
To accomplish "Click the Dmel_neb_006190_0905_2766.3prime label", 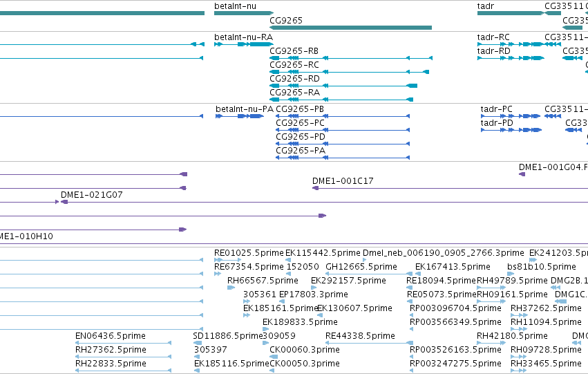I will pos(444,253).
